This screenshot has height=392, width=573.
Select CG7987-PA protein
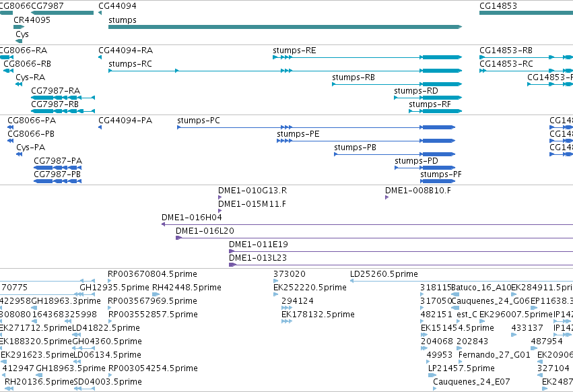pyautogui.click(x=58, y=168)
